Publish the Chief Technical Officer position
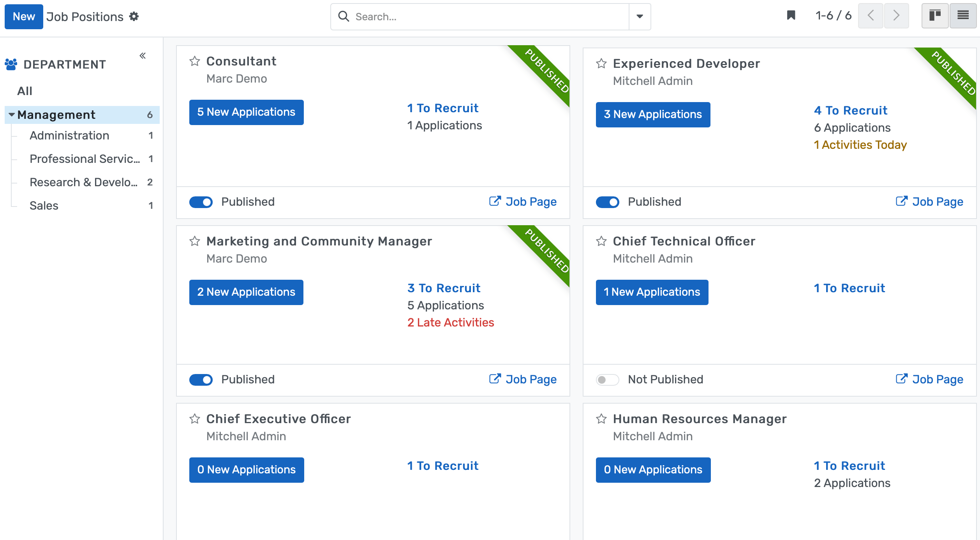This screenshot has width=980, height=540. (607, 379)
